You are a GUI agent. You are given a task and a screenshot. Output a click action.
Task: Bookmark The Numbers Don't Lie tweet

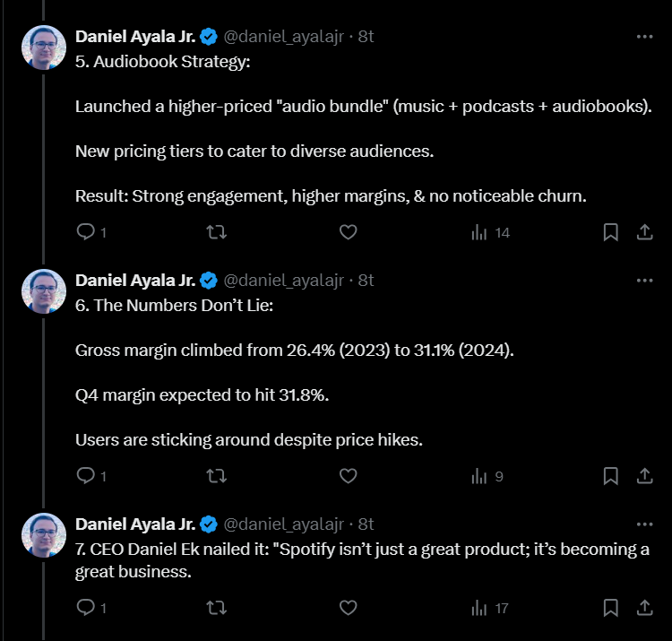pyautogui.click(x=610, y=476)
